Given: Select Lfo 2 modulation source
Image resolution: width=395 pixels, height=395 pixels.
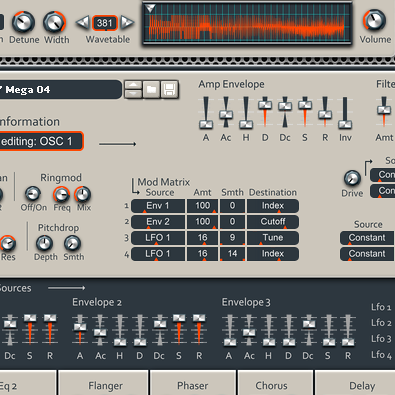Looking at the screenshot, I should coord(381,323).
